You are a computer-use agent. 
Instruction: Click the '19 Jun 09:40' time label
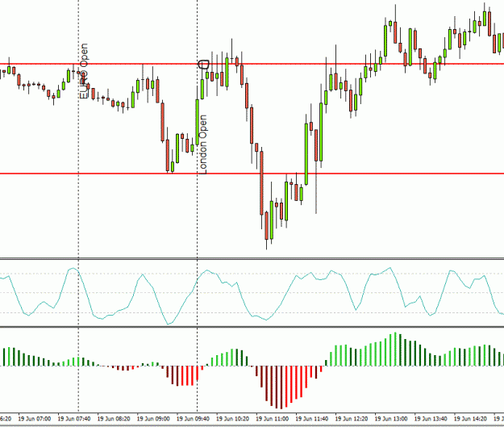tap(193, 419)
